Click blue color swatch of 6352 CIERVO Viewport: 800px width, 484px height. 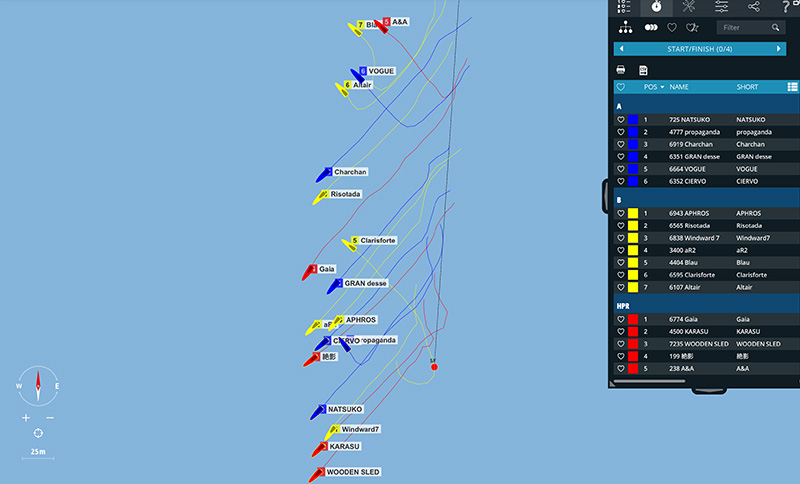point(633,181)
